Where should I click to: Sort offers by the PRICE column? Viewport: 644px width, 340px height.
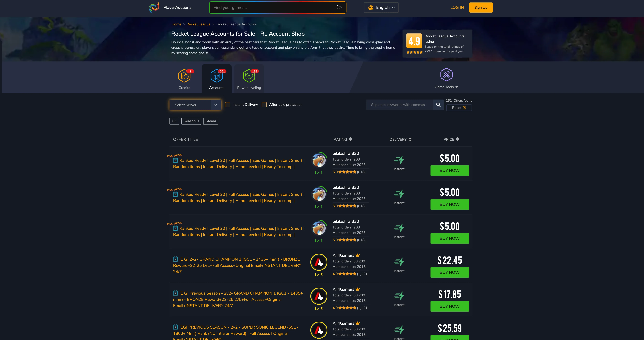(451, 139)
